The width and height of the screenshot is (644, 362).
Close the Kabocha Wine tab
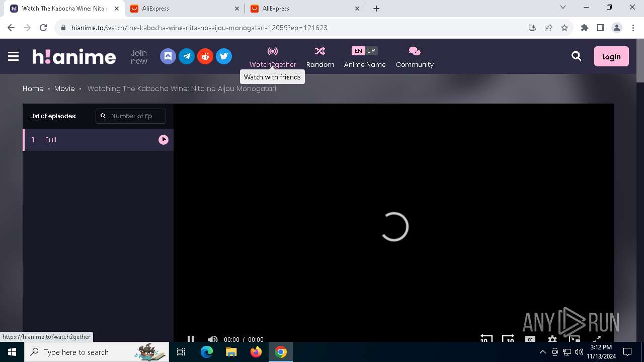coord(116,9)
